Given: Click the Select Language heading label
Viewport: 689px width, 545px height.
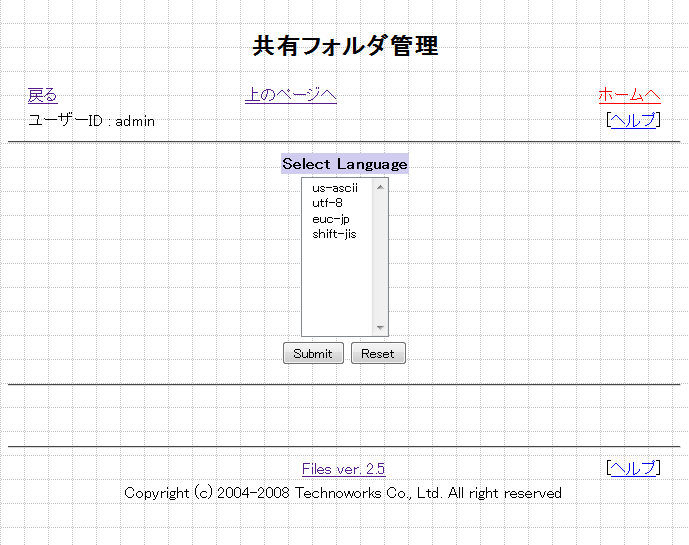Looking at the screenshot, I should [x=344, y=164].
